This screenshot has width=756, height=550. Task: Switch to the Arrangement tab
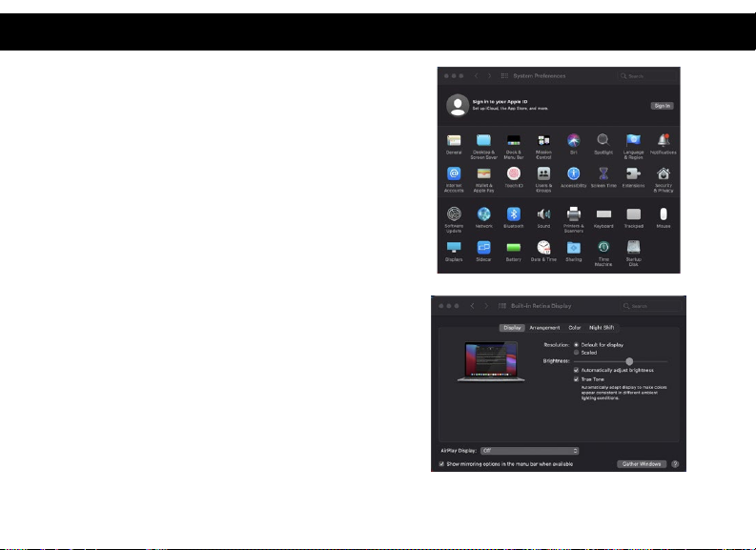(544, 327)
